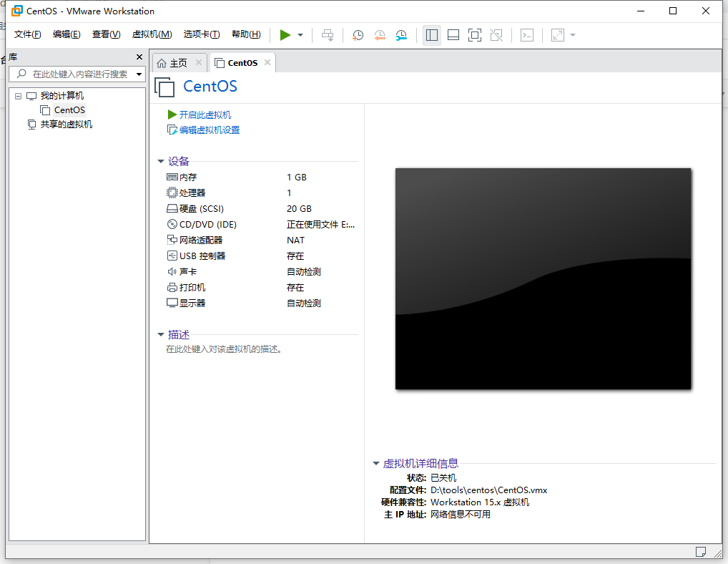Open the 查看(V) menu
The height and width of the screenshot is (564, 728).
107,34
